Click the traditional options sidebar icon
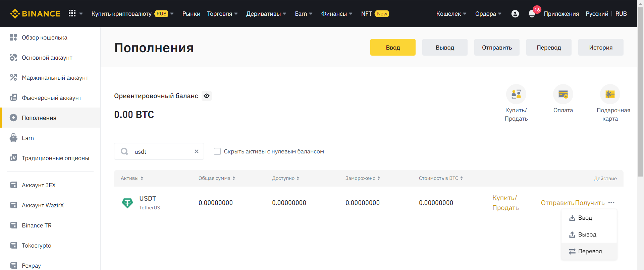Image resolution: width=644 pixels, height=270 pixels. pyautogui.click(x=13, y=158)
